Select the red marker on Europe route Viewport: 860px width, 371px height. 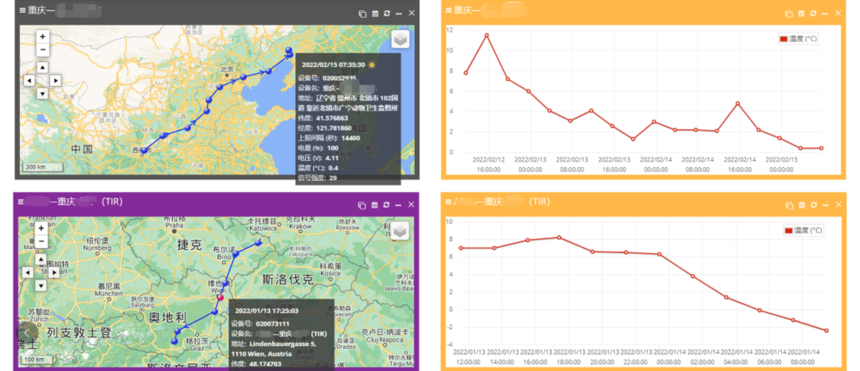[220, 297]
